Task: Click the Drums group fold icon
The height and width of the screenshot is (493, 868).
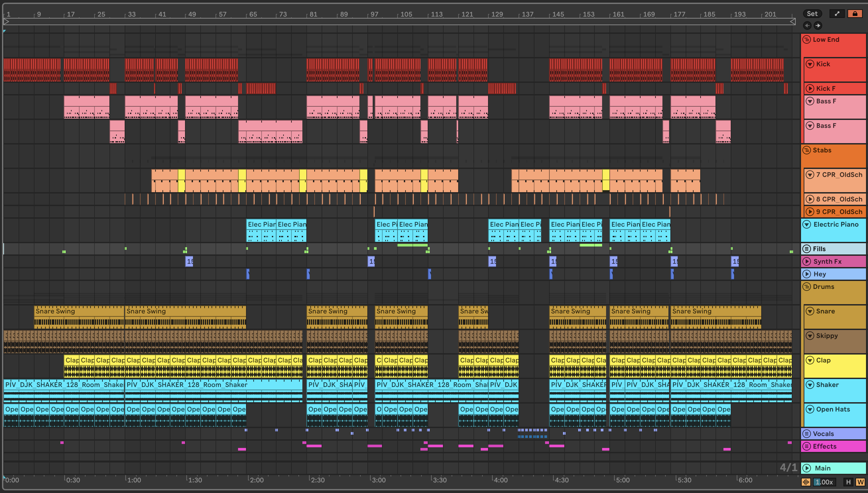Action: coord(807,287)
